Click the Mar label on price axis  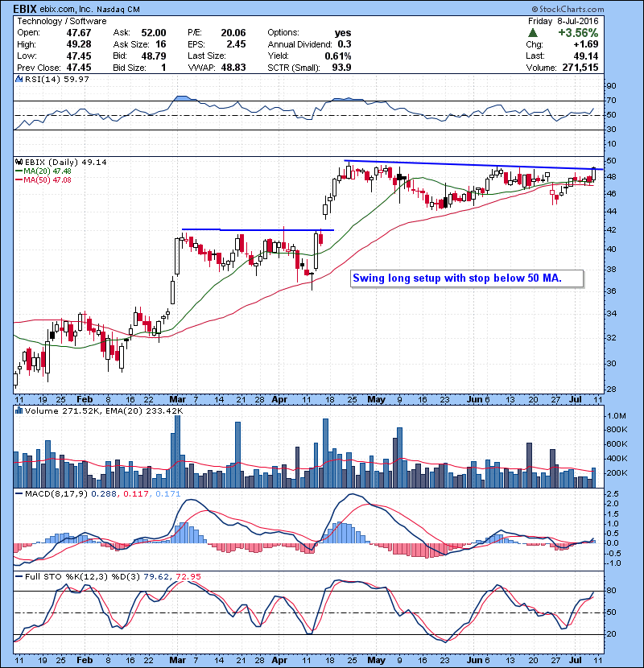pos(178,400)
